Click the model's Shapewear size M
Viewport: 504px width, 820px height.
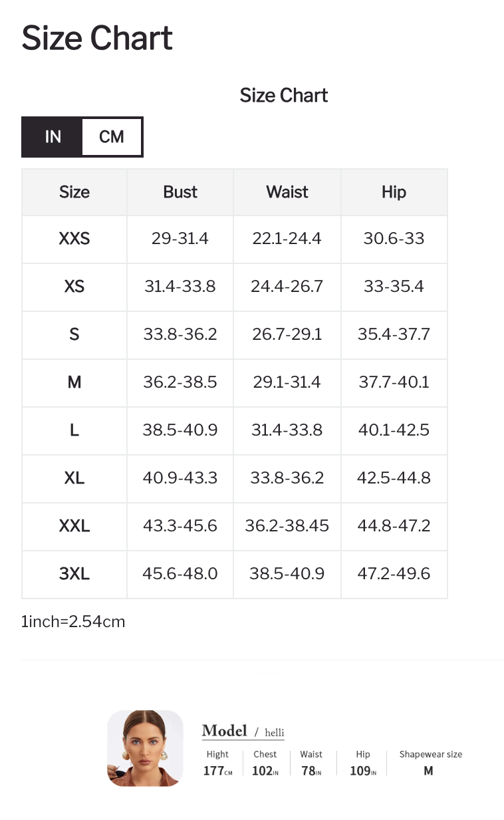(x=428, y=771)
